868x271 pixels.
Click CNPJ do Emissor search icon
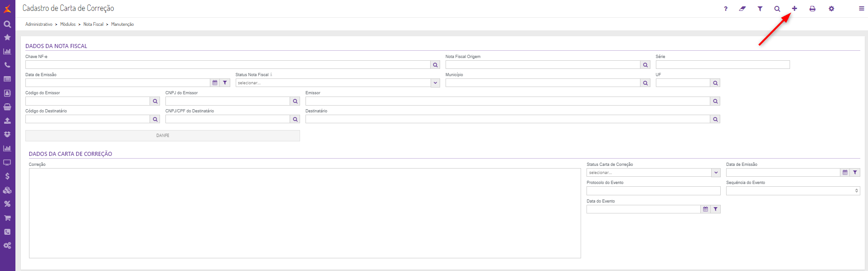tap(295, 101)
